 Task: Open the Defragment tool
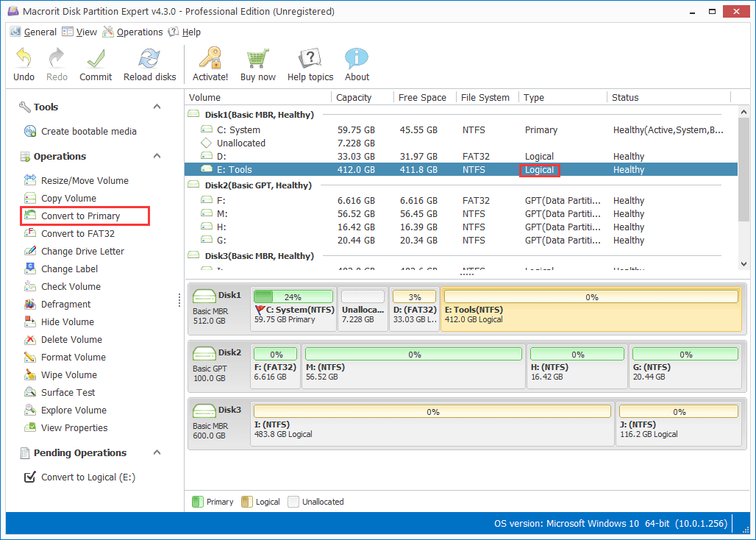coord(60,304)
